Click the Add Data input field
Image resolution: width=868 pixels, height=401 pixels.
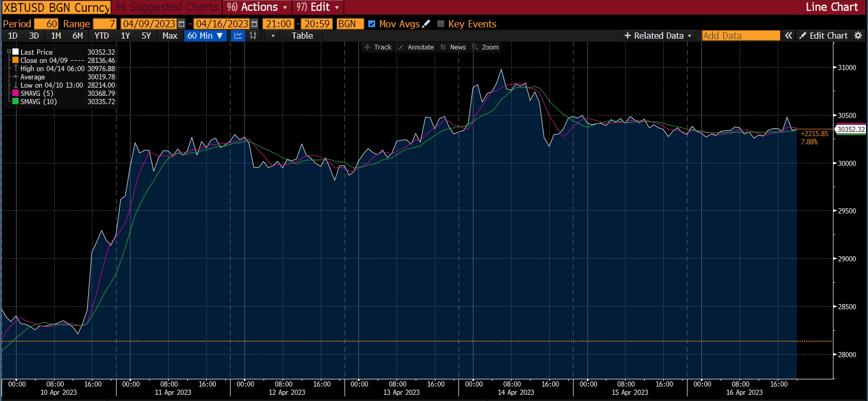pyautogui.click(x=741, y=36)
